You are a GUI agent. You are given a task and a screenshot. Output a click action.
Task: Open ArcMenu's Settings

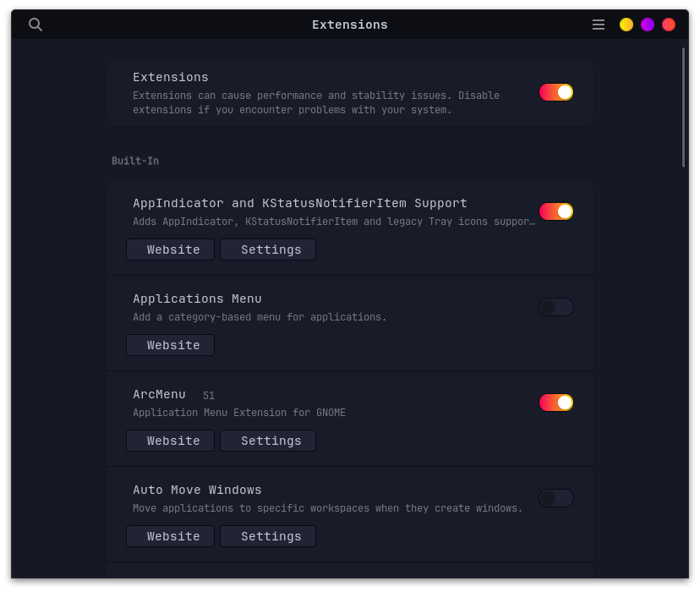tap(267, 441)
